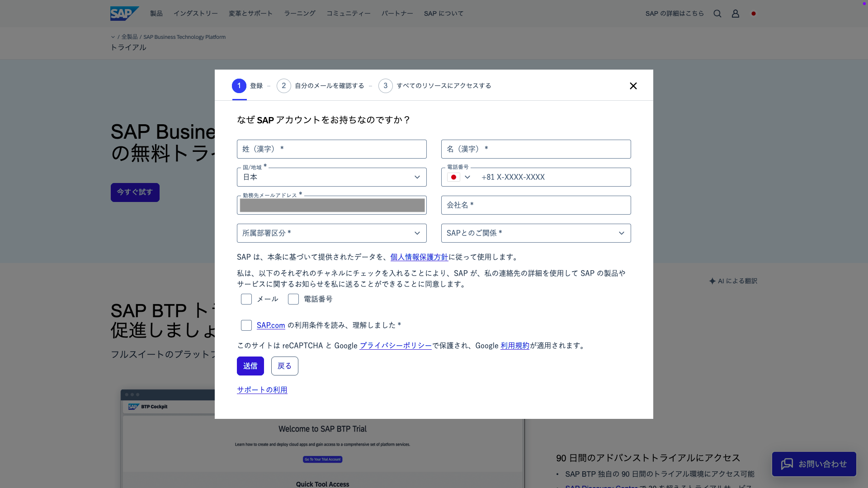Expand the 所属部署区分 dropdown
Image resolution: width=868 pixels, height=488 pixels.
(331, 233)
